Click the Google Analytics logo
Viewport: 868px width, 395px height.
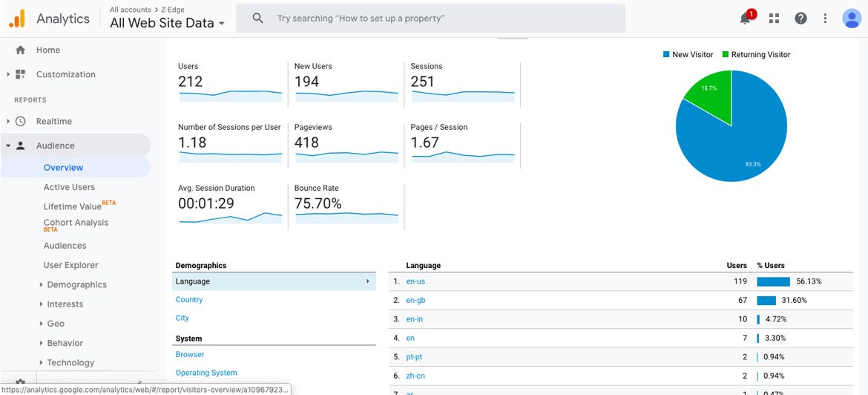[x=17, y=19]
